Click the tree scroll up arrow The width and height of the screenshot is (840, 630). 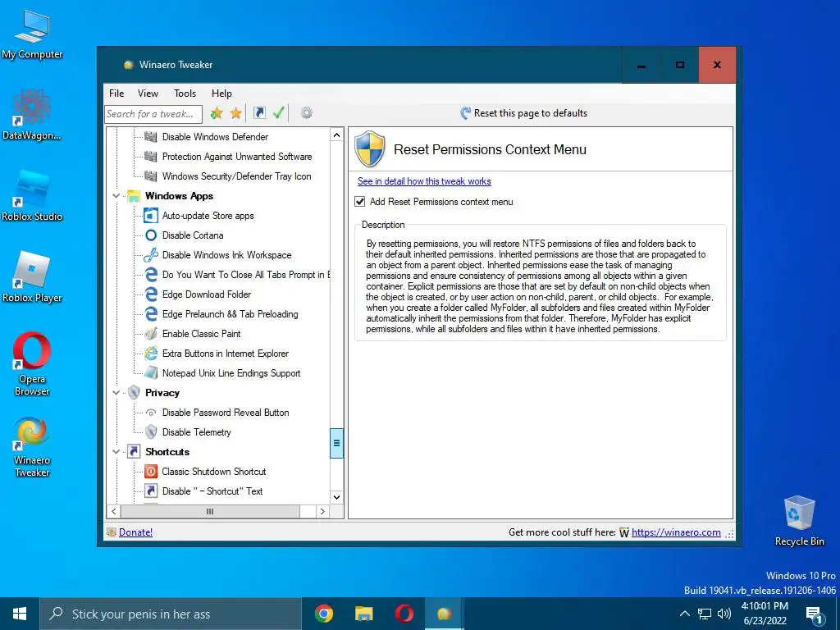click(x=336, y=135)
